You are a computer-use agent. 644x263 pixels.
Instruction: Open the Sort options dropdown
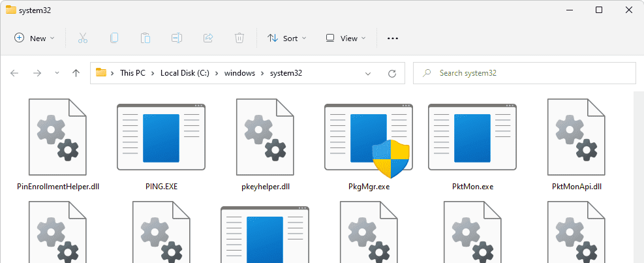[x=286, y=39]
